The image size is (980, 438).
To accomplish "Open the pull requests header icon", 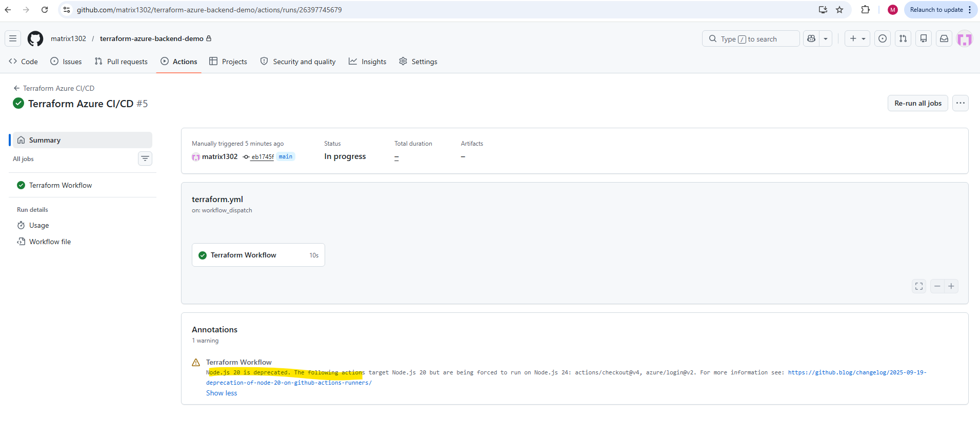I will tap(903, 38).
